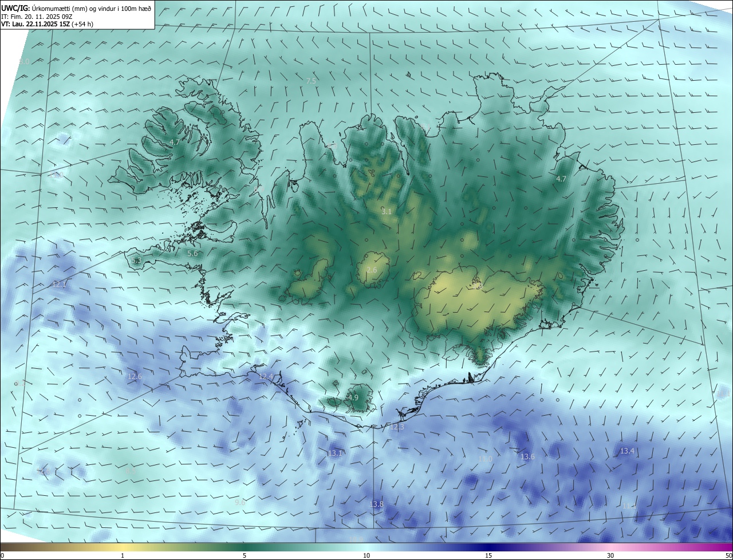Click the 3.1 value label on the map

[387, 212]
